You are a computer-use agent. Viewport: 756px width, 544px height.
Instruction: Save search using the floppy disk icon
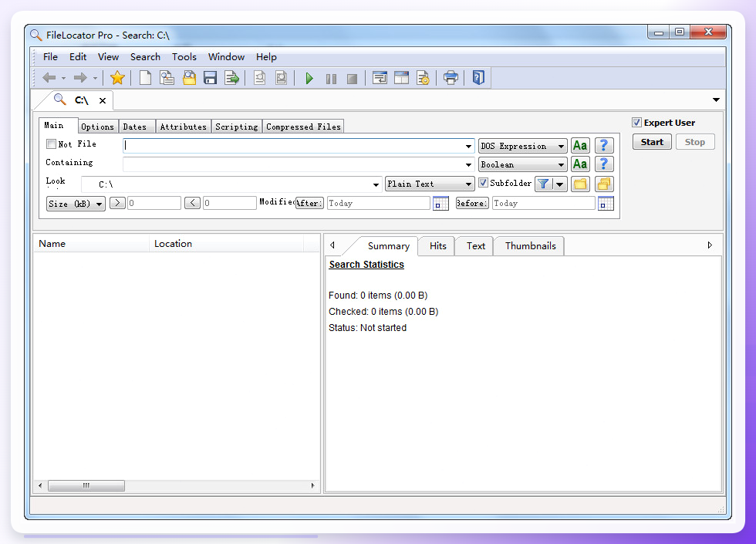(210, 78)
